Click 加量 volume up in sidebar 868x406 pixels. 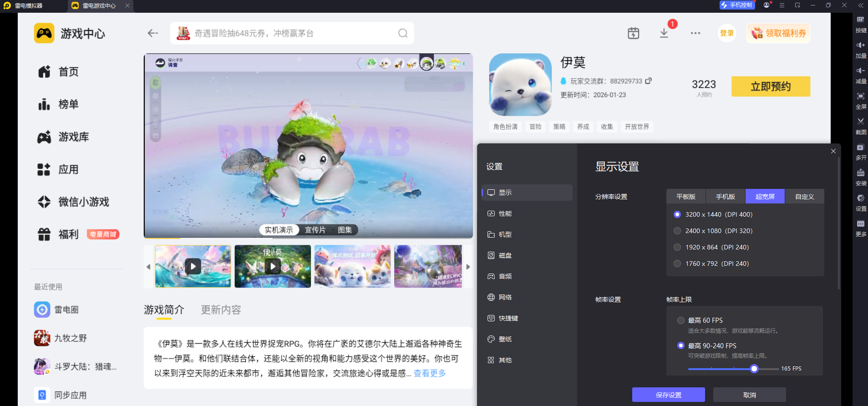coord(861,50)
